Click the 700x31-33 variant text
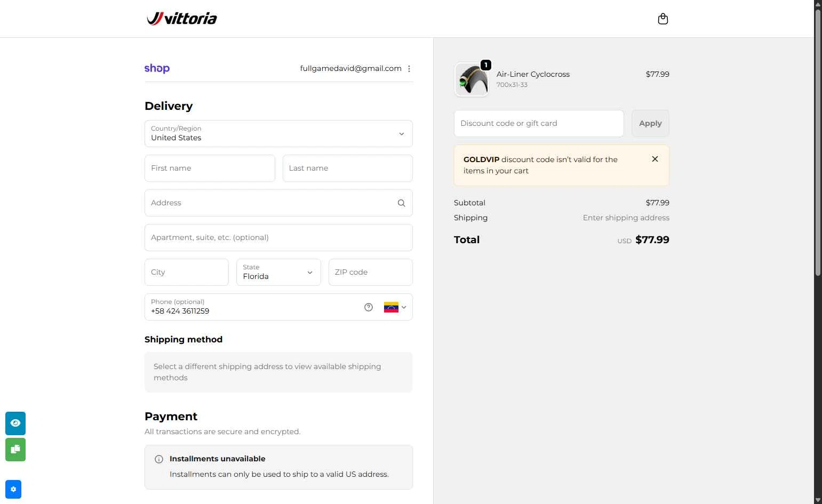Viewport: 822px width, 504px height. [512, 85]
